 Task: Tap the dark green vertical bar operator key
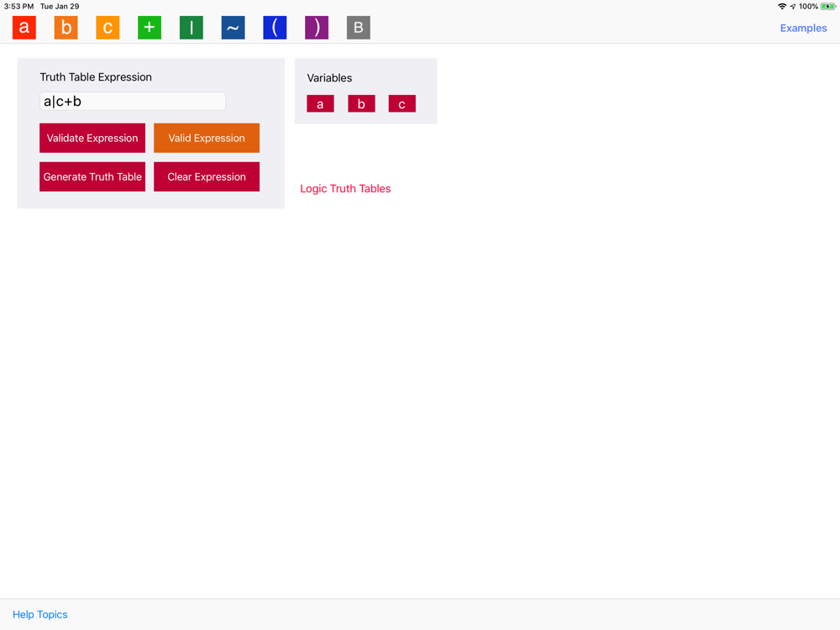[x=192, y=28]
